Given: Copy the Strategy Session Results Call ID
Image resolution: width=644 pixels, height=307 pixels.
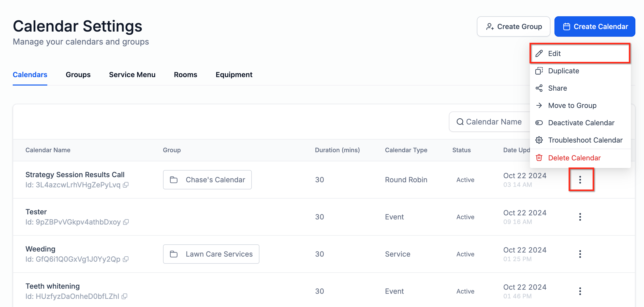Looking at the screenshot, I should point(126,185).
